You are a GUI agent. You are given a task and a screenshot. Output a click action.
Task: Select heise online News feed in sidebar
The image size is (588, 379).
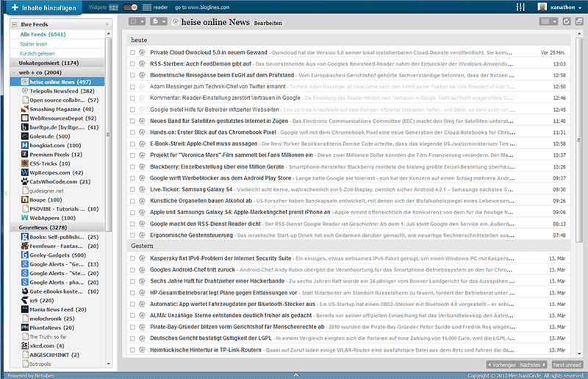click(57, 82)
